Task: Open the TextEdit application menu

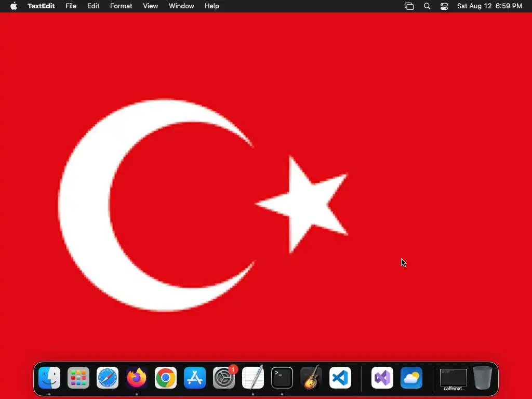Action: click(x=41, y=6)
